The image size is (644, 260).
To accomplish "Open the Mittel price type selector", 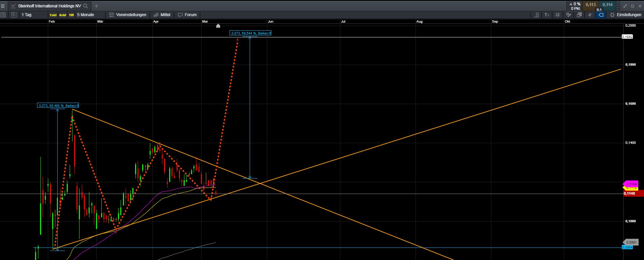I will 162,15.
